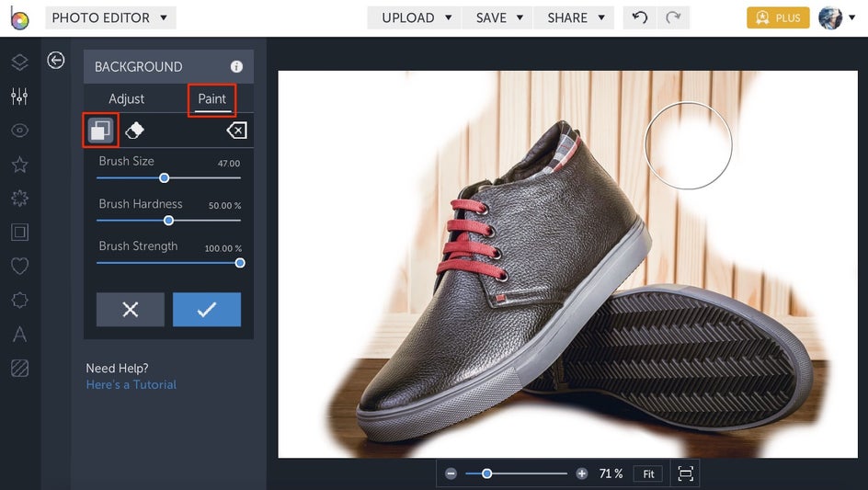Open the Overlays heart sidebar icon
The image size is (868, 490).
coord(19,267)
